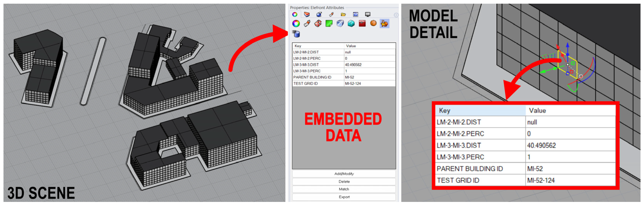Screen dimensions: 644x205
Task: Select the green Decals icon
Action: click(329, 24)
